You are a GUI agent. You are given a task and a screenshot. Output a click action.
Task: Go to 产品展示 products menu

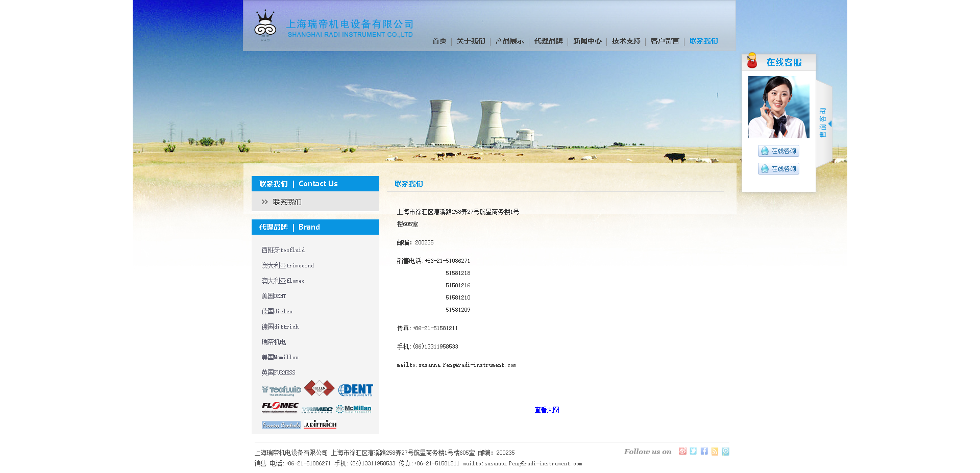point(509,41)
